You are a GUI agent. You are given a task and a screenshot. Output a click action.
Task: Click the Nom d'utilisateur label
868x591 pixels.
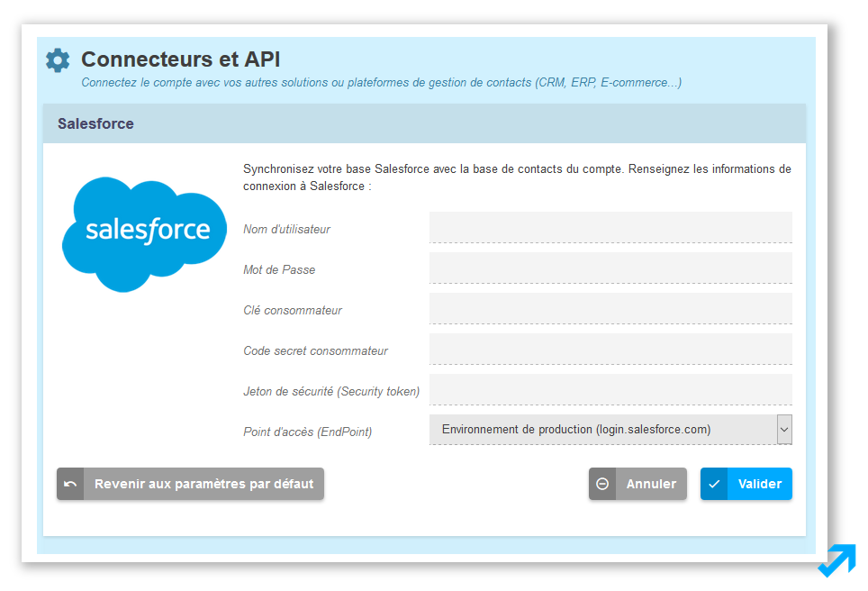(x=286, y=230)
